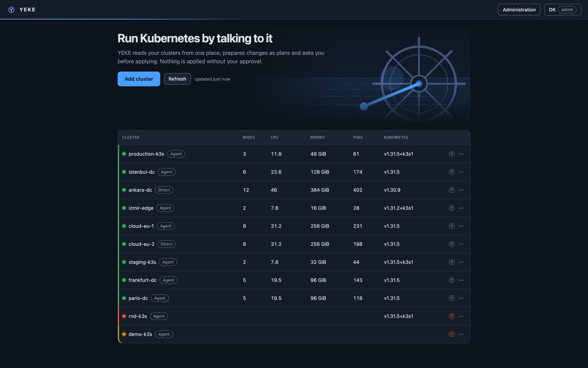Viewport: 588px width, 368px height.
Task: Open the ankara-dc cluster
Action: pos(140,190)
